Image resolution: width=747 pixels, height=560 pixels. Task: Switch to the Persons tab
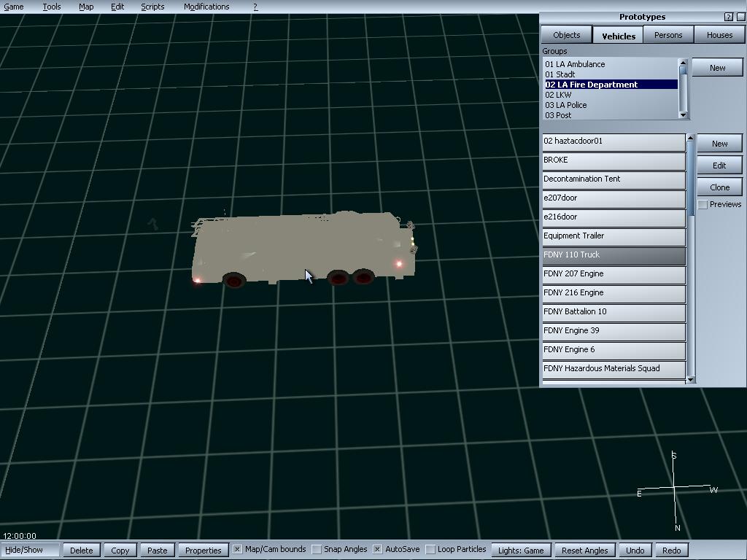[668, 35]
